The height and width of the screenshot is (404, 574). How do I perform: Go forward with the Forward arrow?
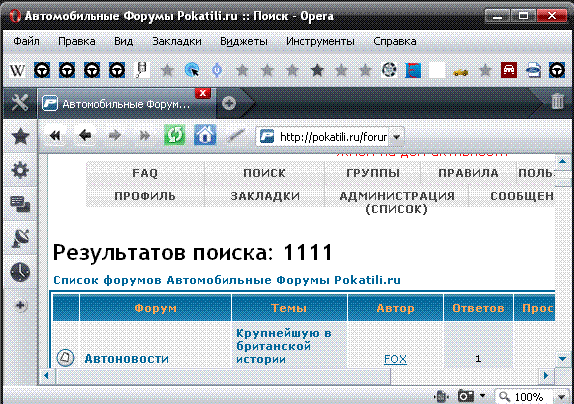[115, 136]
